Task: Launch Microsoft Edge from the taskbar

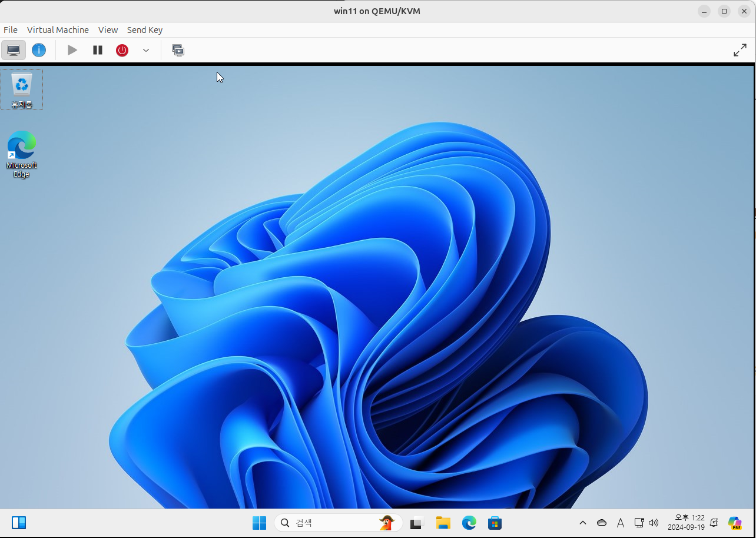Action: point(469,523)
